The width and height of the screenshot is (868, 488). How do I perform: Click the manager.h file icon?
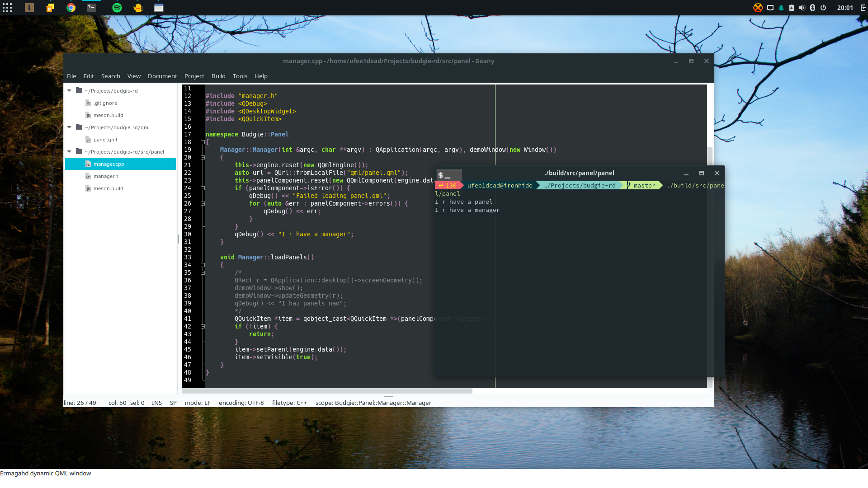(88, 176)
